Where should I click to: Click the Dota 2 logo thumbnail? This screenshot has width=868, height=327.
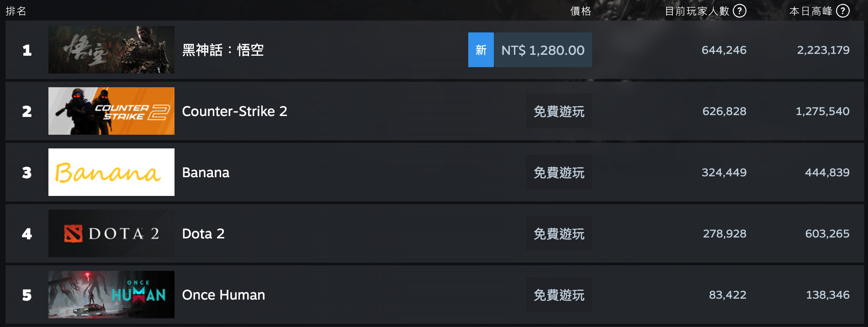(111, 233)
